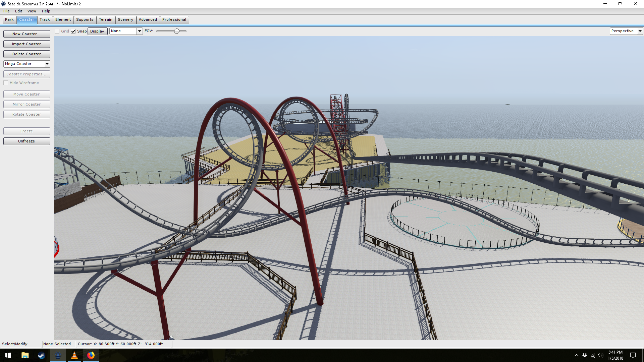The height and width of the screenshot is (362, 644).
Task: Click the Display toolbar button
Action: point(97,31)
